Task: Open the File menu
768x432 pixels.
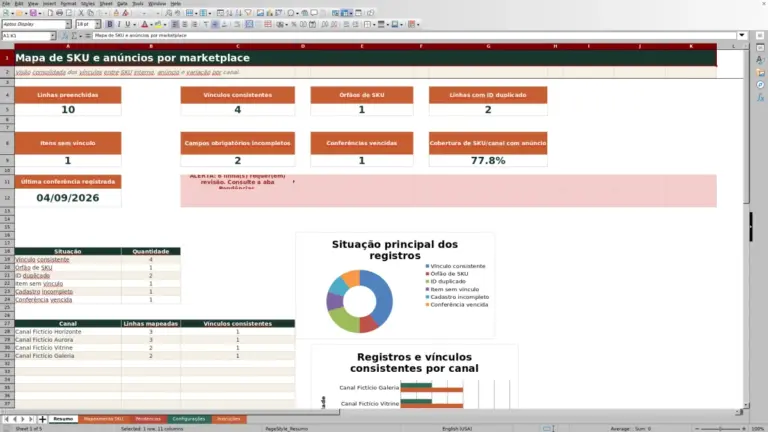Action: (6, 3)
